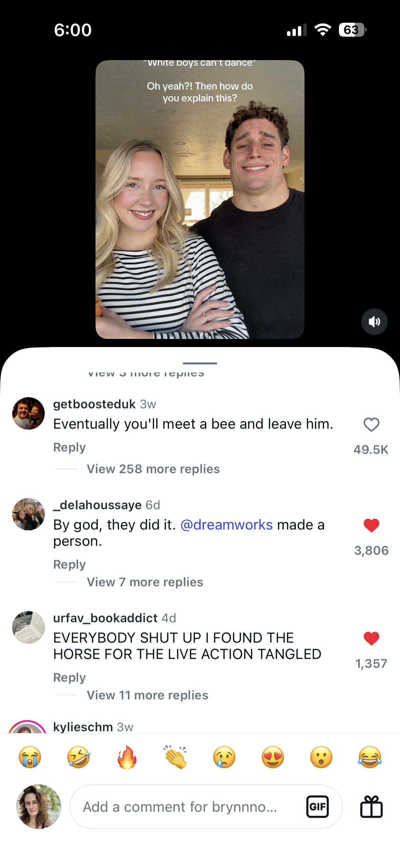This screenshot has width=400, height=868.
Task: View 258 more replies under getboosteduk
Action: click(153, 469)
